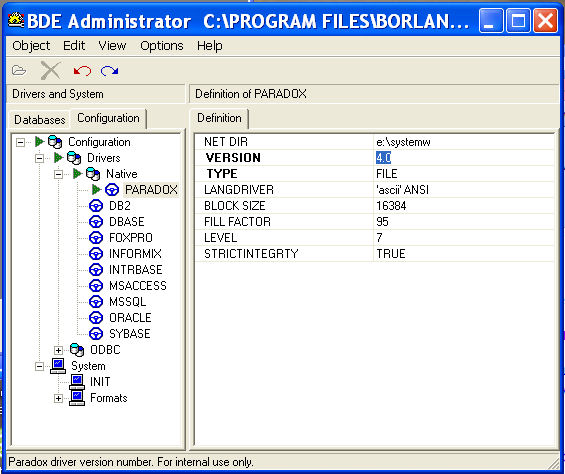Viewport: 565px width, 474px height.
Task: Select the Definition tab
Action: tap(219, 118)
